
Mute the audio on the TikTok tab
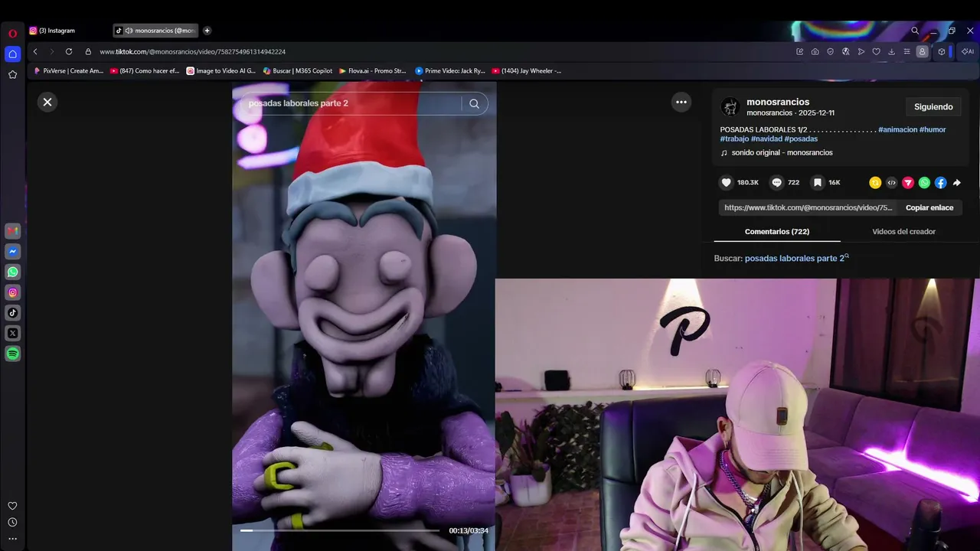[129, 31]
